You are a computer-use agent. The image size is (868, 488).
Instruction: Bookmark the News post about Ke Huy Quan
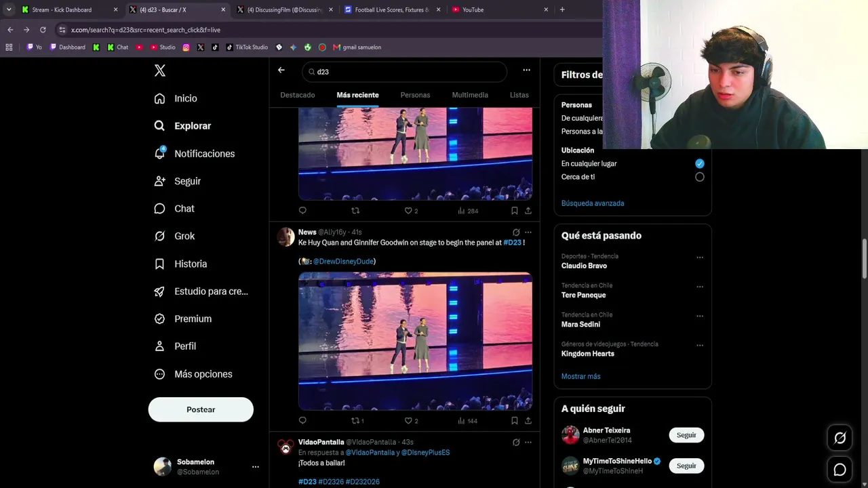pyautogui.click(x=515, y=420)
